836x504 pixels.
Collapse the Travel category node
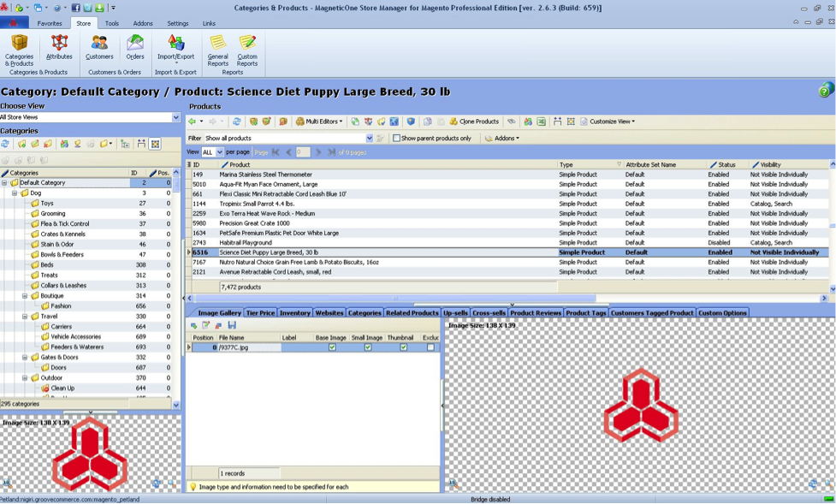coord(25,317)
